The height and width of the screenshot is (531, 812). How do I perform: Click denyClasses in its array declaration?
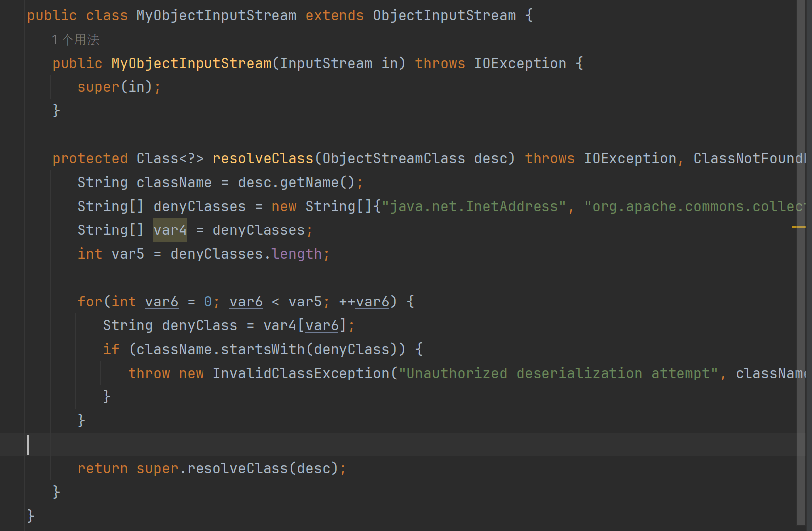click(200, 206)
